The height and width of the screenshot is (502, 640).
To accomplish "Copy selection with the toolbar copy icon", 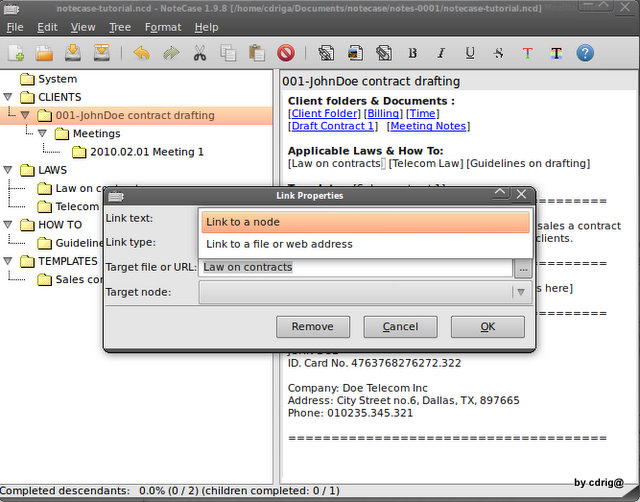I will (x=228, y=53).
